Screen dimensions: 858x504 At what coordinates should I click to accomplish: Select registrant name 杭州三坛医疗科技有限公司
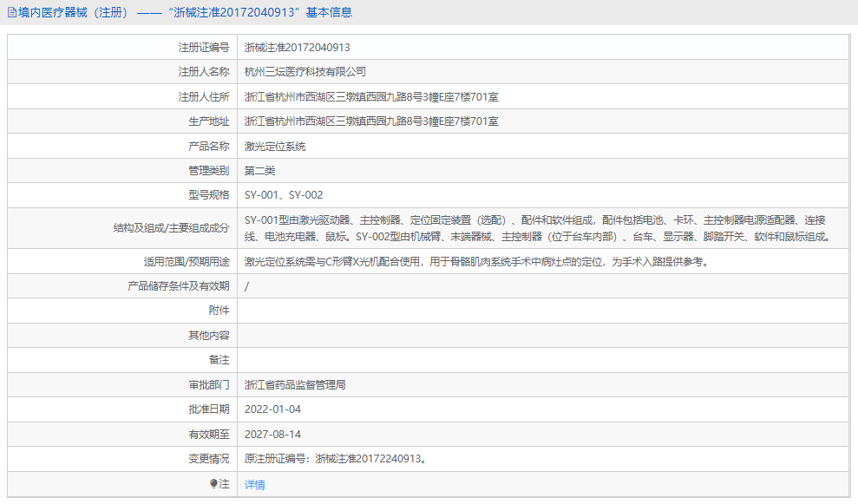pos(305,72)
